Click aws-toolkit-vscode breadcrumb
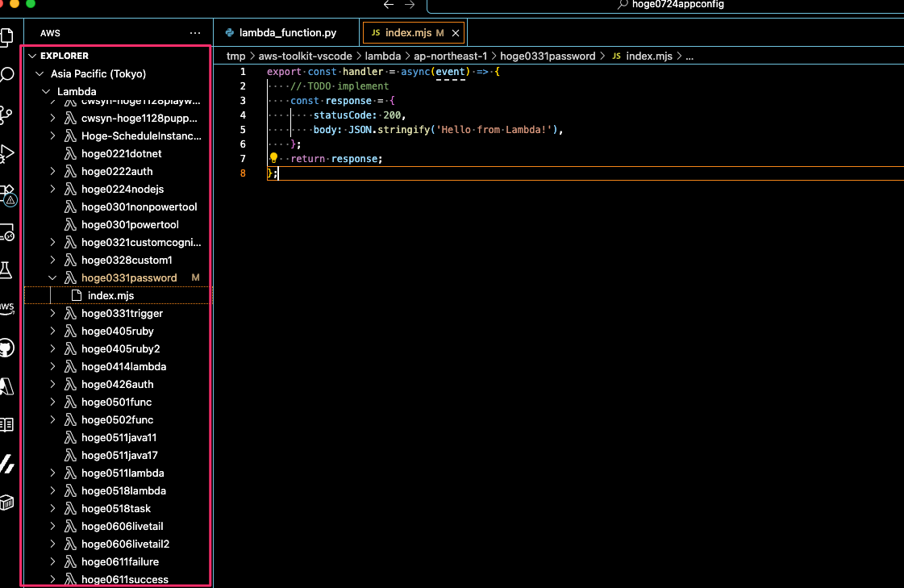Viewport: 904px width, 588px height. click(305, 56)
